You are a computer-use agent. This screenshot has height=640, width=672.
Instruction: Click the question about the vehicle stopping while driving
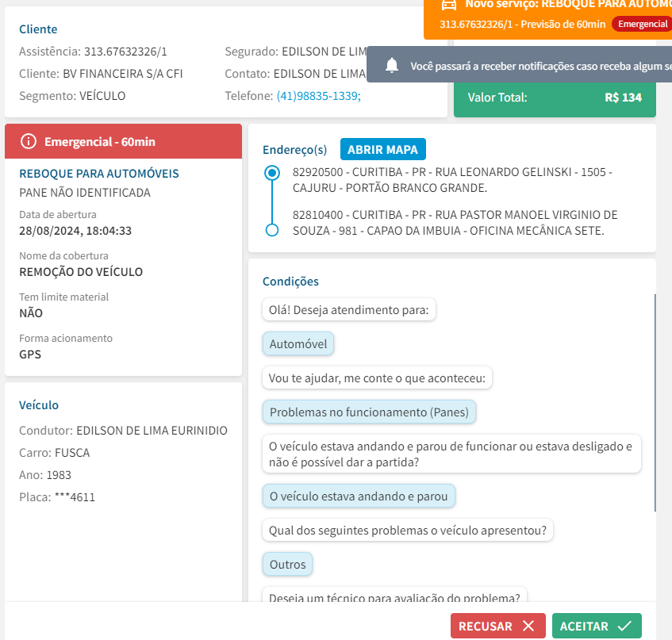(451, 454)
